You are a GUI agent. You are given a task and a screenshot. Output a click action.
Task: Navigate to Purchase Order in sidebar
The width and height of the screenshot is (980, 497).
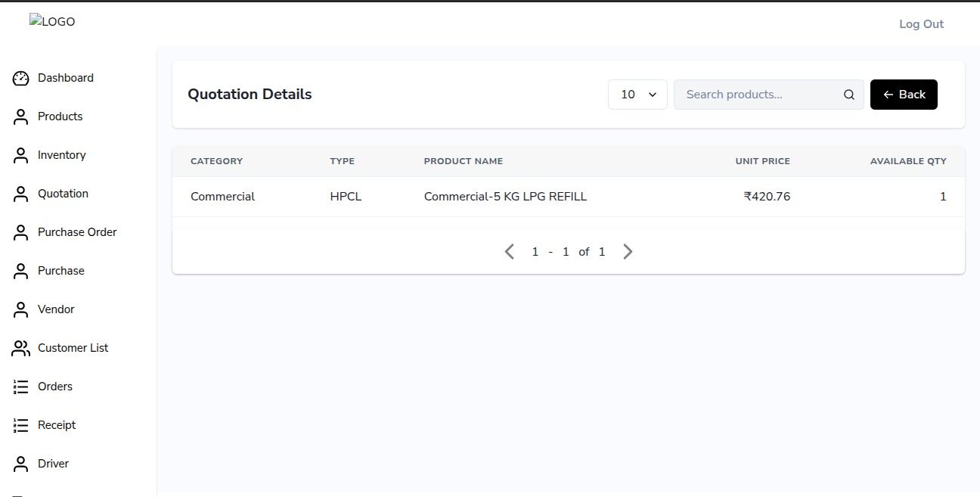[77, 232]
